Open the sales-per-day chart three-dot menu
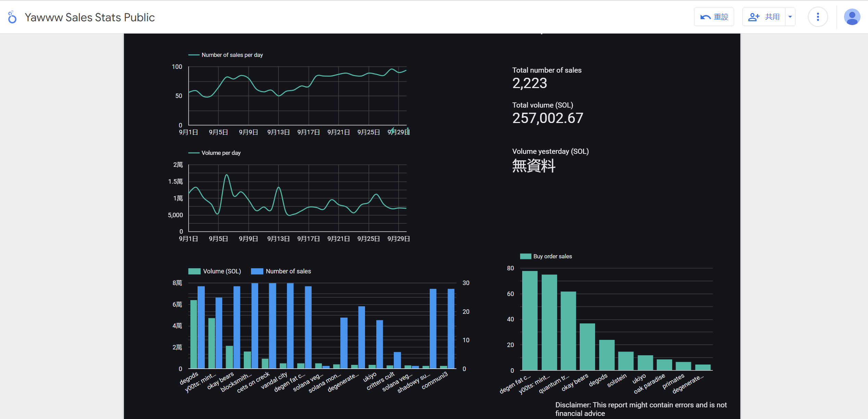The height and width of the screenshot is (419, 868). point(407,131)
